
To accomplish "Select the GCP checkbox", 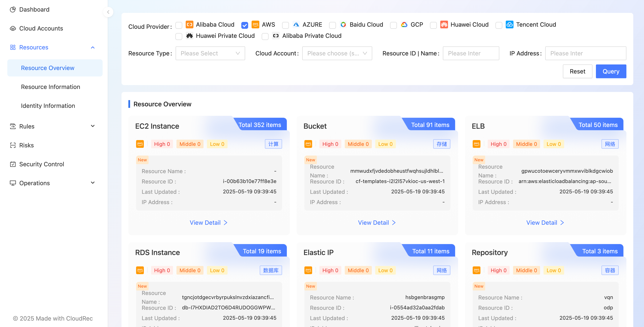I will tap(393, 25).
